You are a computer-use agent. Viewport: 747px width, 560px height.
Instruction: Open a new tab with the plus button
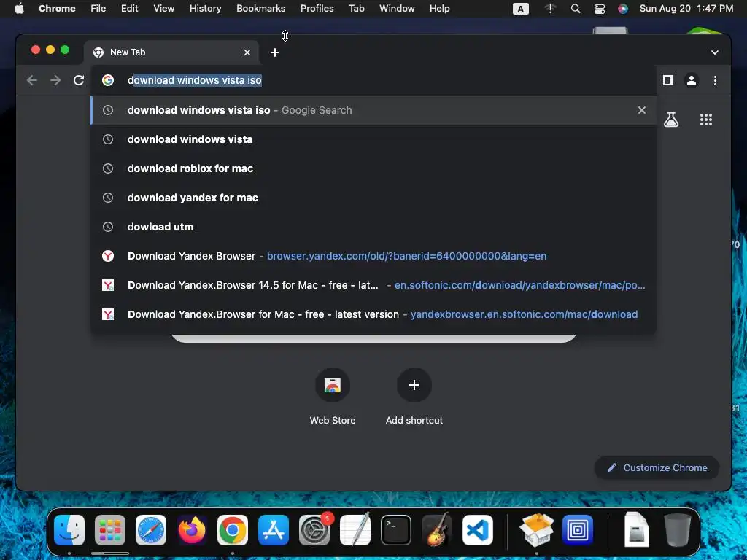click(275, 52)
